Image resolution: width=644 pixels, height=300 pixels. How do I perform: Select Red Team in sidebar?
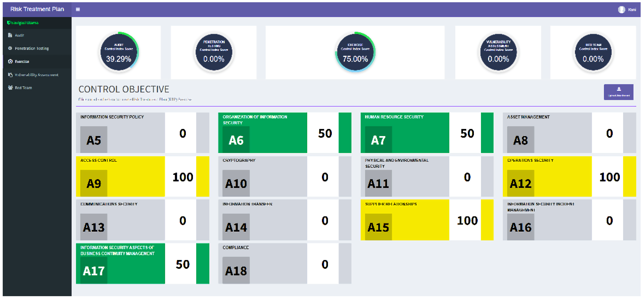(x=23, y=88)
